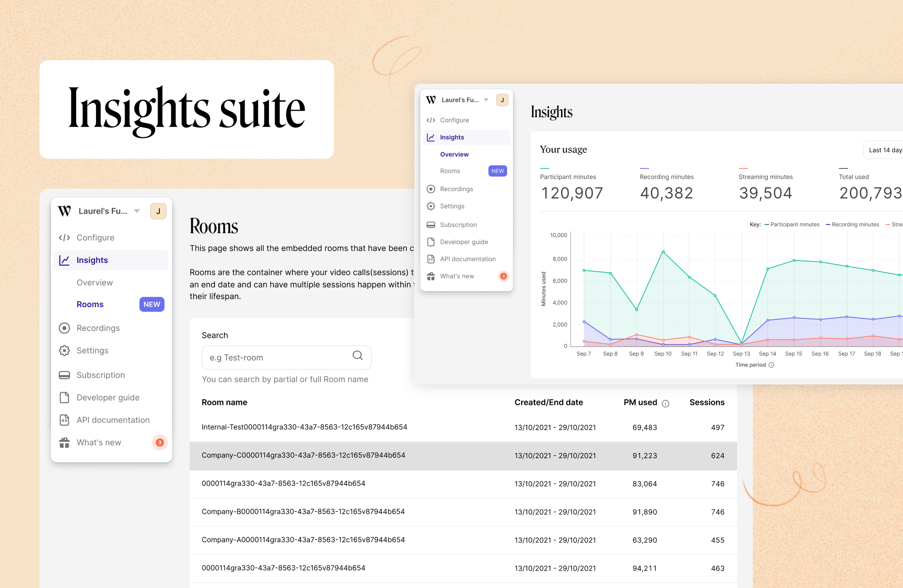The width and height of the screenshot is (903, 588).
Task: Click the Configure code icon in left sidebar
Action: [64, 238]
